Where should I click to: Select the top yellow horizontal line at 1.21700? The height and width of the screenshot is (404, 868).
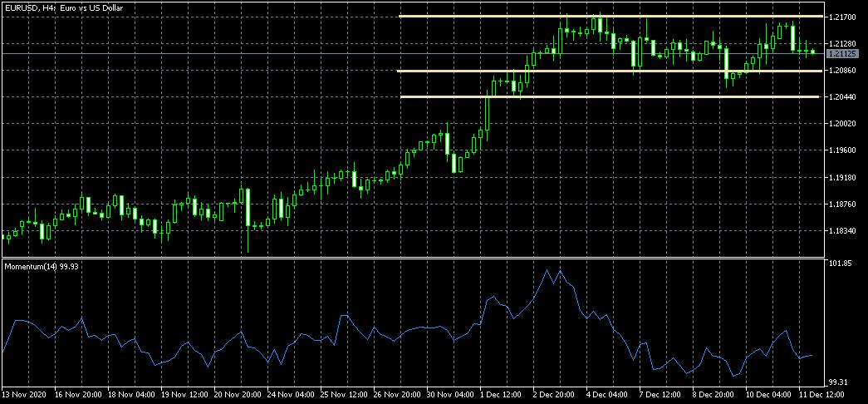(x=611, y=17)
